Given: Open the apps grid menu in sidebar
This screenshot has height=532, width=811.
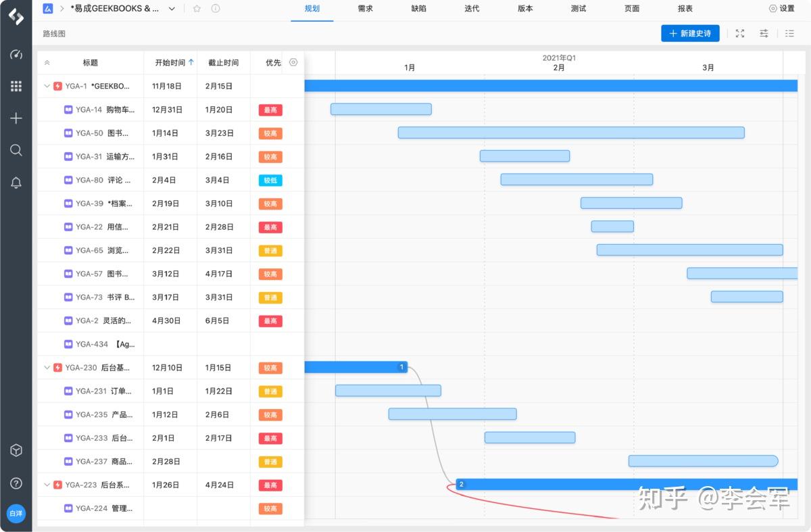Looking at the screenshot, I should coord(16,85).
